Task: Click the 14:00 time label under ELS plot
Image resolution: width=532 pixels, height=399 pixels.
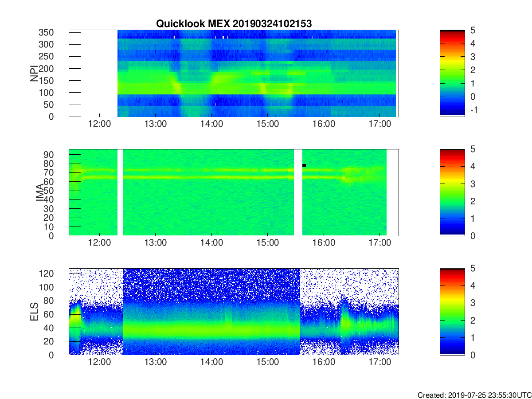Action: pyautogui.click(x=211, y=362)
